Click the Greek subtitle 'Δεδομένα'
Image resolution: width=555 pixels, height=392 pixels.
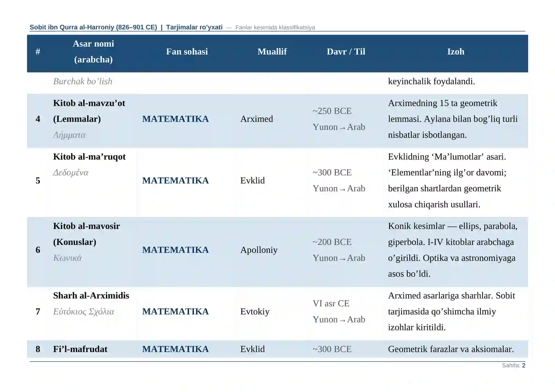[x=70, y=173]
